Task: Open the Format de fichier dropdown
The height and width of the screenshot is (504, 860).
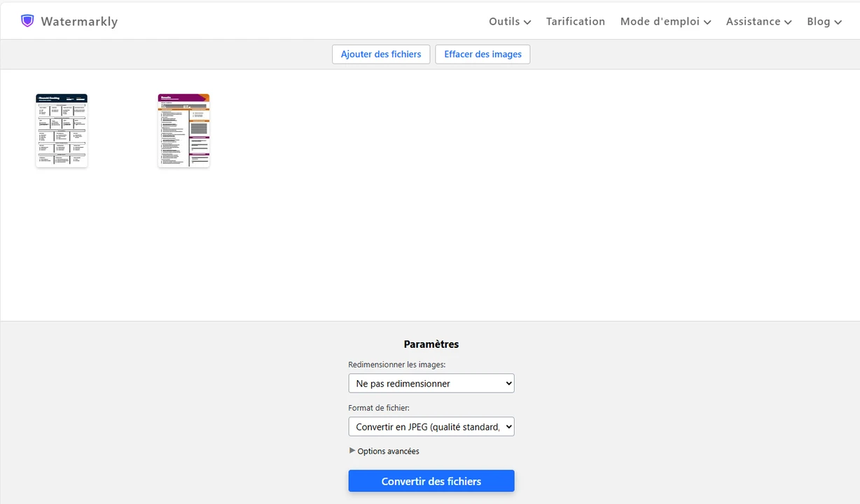Action: click(x=431, y=427)
